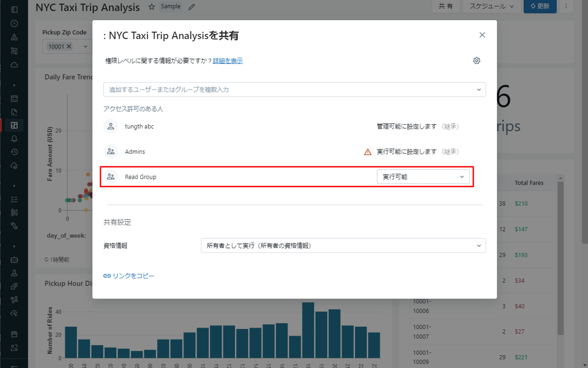The image size is (588, 368).
Task: Open Marketplace storefront icon in sidebar
Action: pos(14,334)
